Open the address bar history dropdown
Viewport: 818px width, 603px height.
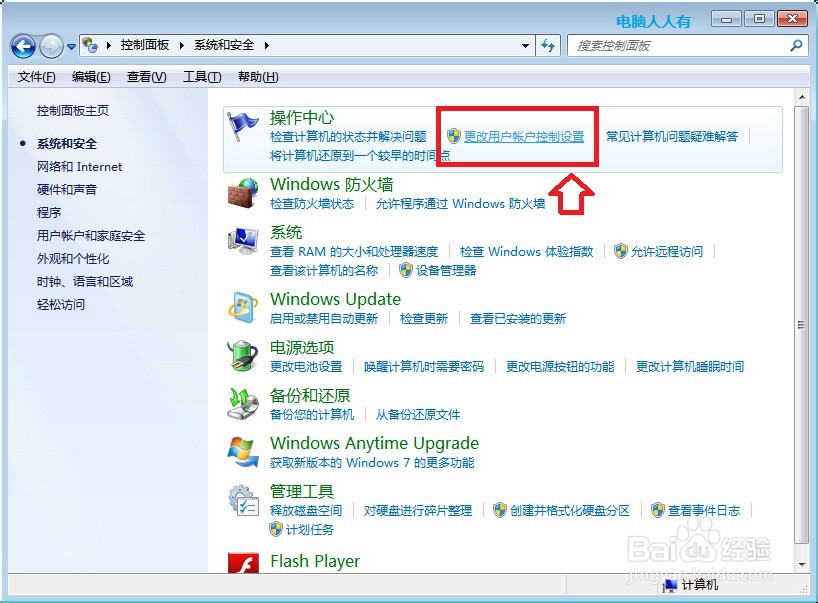tap(525, 46)
